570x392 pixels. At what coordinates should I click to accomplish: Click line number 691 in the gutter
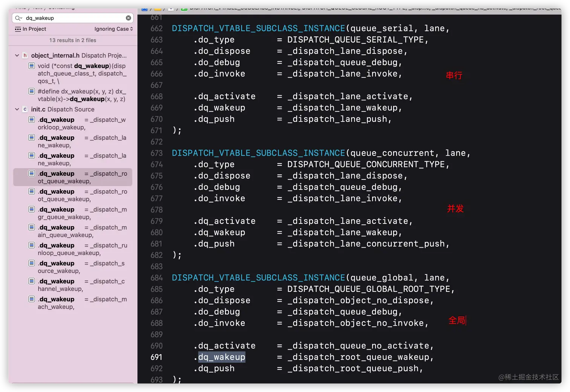156,357
